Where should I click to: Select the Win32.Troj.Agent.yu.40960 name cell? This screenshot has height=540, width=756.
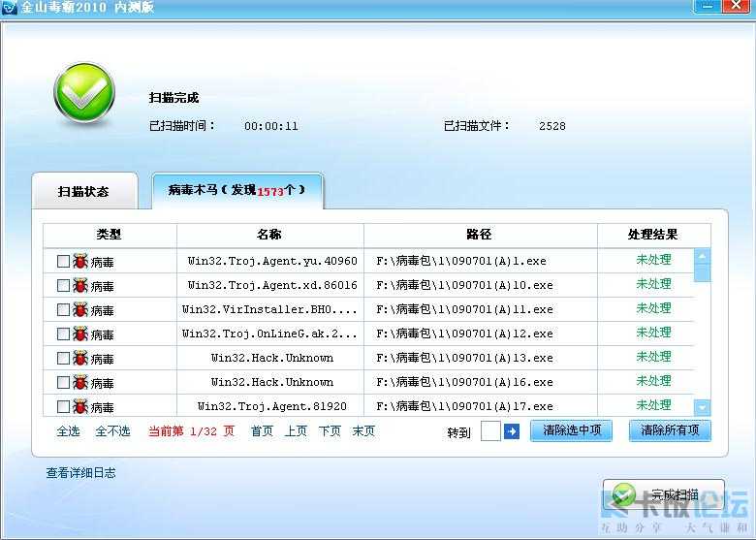(272, 262)
